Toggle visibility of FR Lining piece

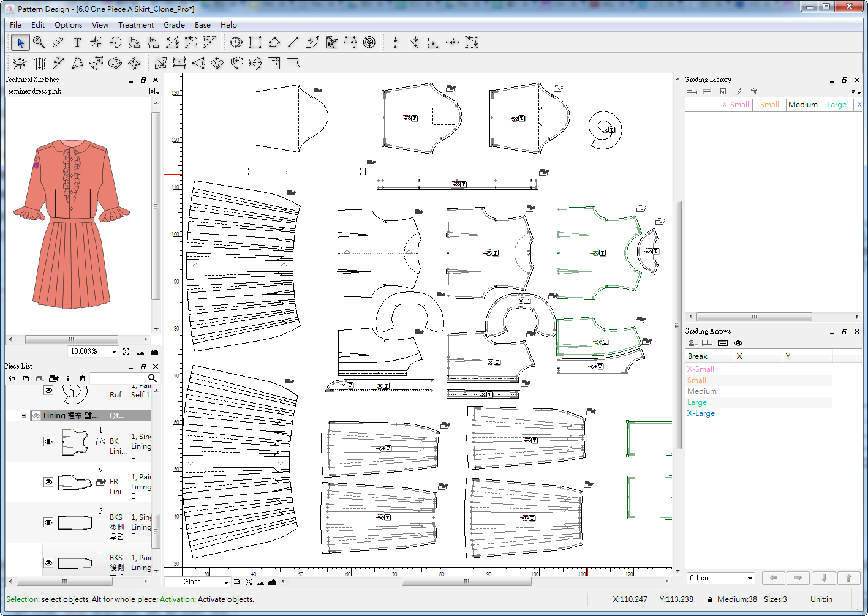48,482
